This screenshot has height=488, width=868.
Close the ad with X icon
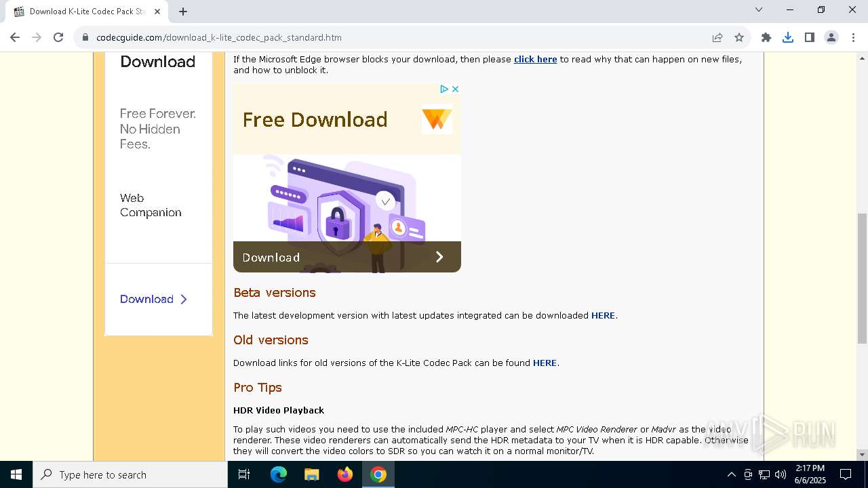tap(456, 89)
